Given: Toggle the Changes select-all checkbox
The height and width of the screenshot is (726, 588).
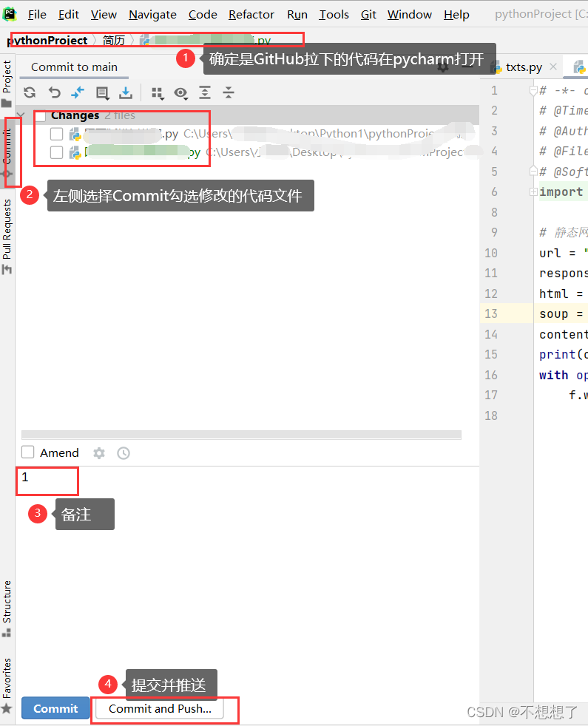Looking at the screenshot, I should point(41,116).
